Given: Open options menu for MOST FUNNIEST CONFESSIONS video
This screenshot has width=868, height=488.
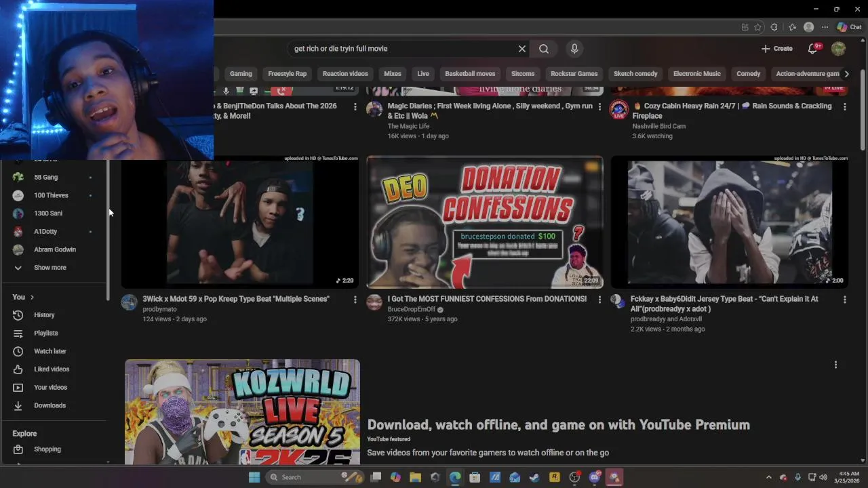Looking at the screenshot, I should (x=599, y=300).
